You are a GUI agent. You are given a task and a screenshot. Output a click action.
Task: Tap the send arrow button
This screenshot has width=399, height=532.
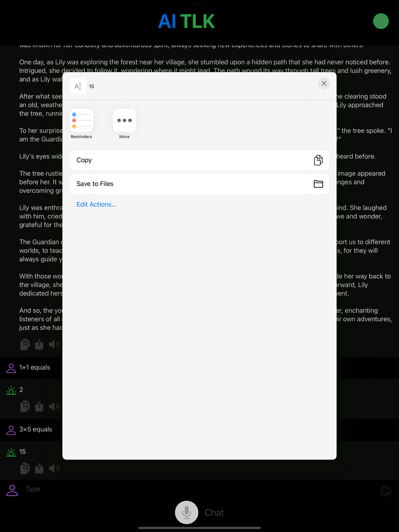[x=385, y=491]
